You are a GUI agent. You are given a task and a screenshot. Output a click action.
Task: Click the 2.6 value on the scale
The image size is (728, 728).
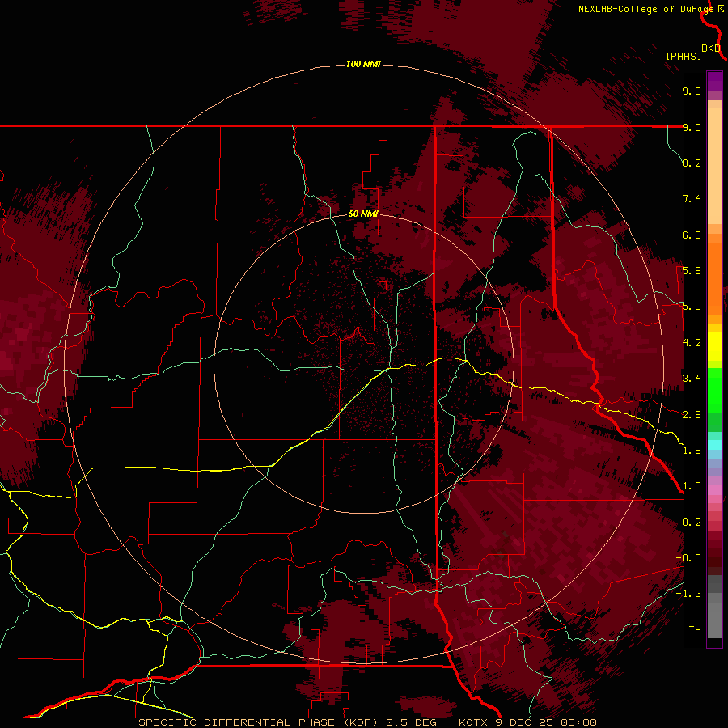pyautogui.click(x=692, y=415)
